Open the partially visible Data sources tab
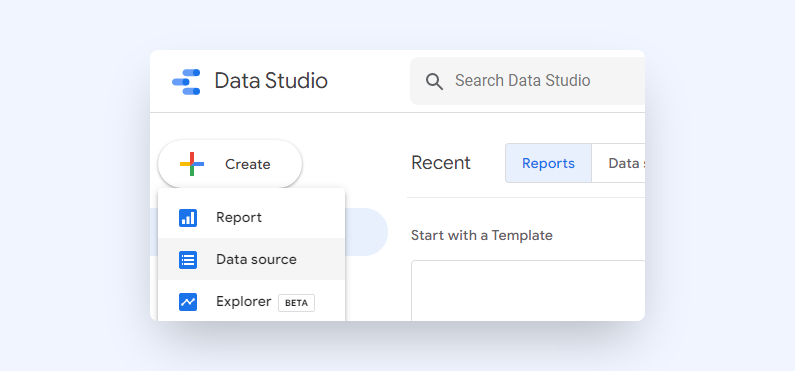Image resolution: width=795 pixels, height=371 pixels. (619, 163)
